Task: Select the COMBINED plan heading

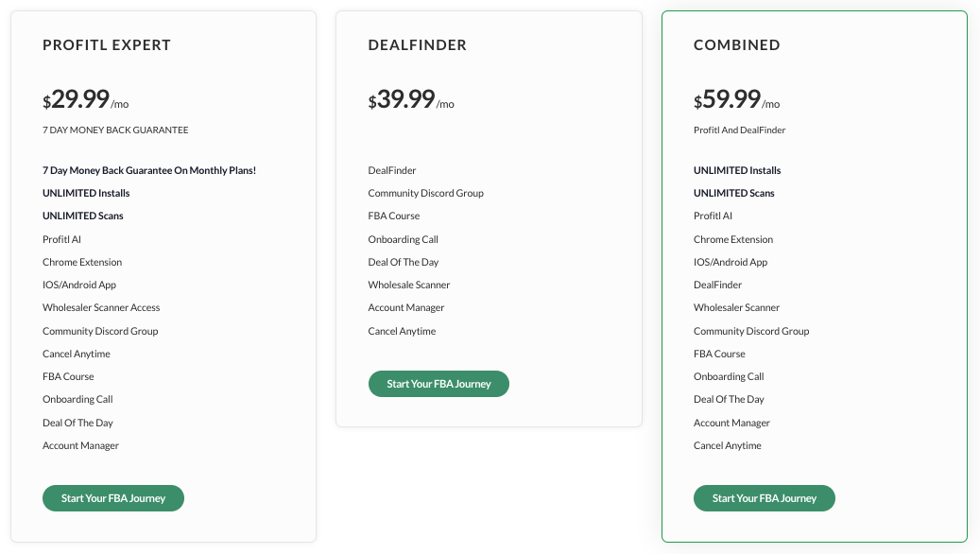Action: point(737,44)
